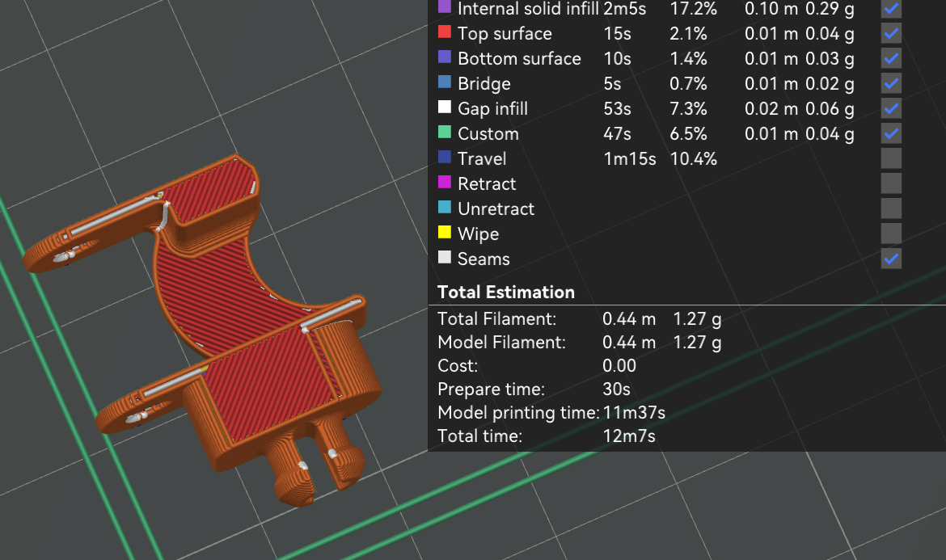Viewport: 946px width, 560px height.
Task: Show Wipe moves via checkbox
Action: click(891, 234)
